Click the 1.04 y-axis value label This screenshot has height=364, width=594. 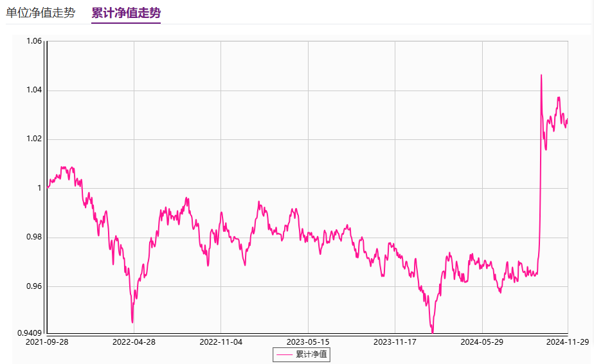coord(34,91)
